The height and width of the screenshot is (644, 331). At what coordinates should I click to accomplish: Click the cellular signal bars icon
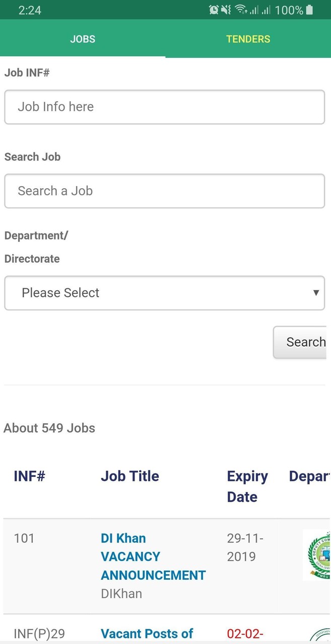(256, 9)
